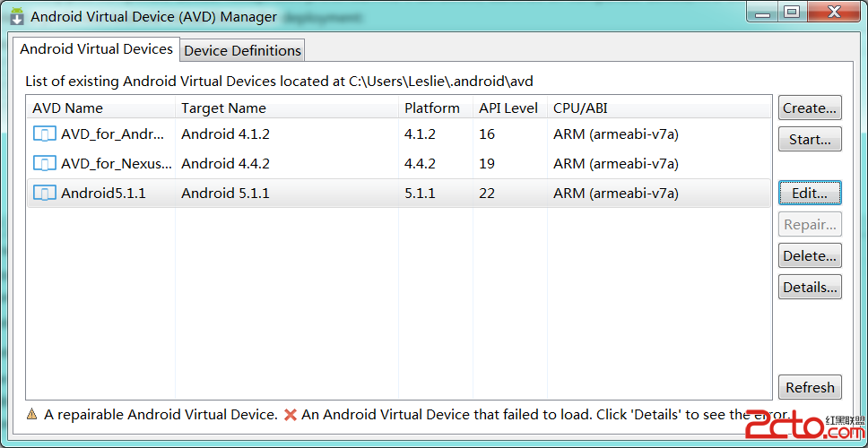868x448 pixels.
Task: Click device icon for AVD_for_Nexus... row
Action: (45, 163)
